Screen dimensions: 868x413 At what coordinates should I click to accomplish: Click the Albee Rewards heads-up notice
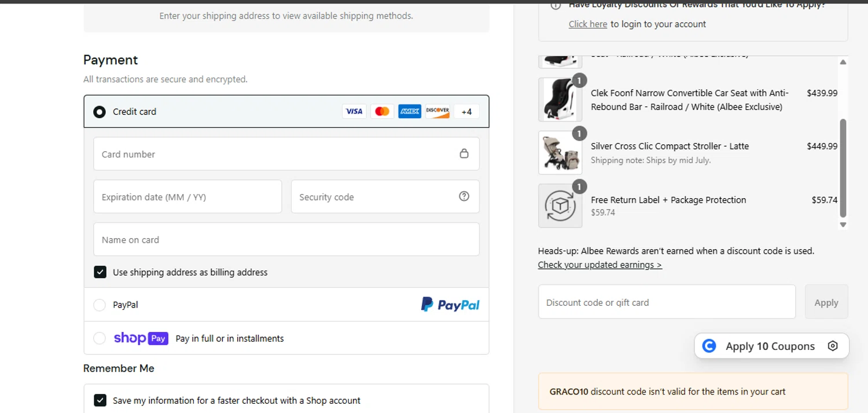(676, 251)
